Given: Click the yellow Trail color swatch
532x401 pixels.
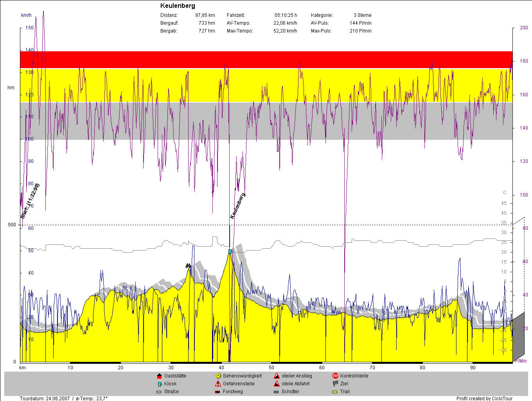Looking at the screenshot, I should coord(335,392).
